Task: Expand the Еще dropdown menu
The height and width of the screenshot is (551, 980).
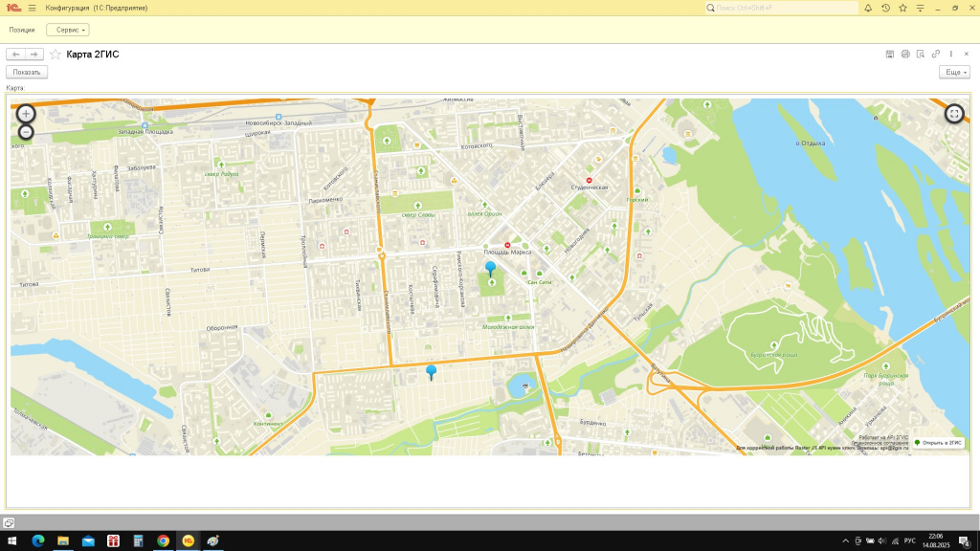Action: pos(954,73)
